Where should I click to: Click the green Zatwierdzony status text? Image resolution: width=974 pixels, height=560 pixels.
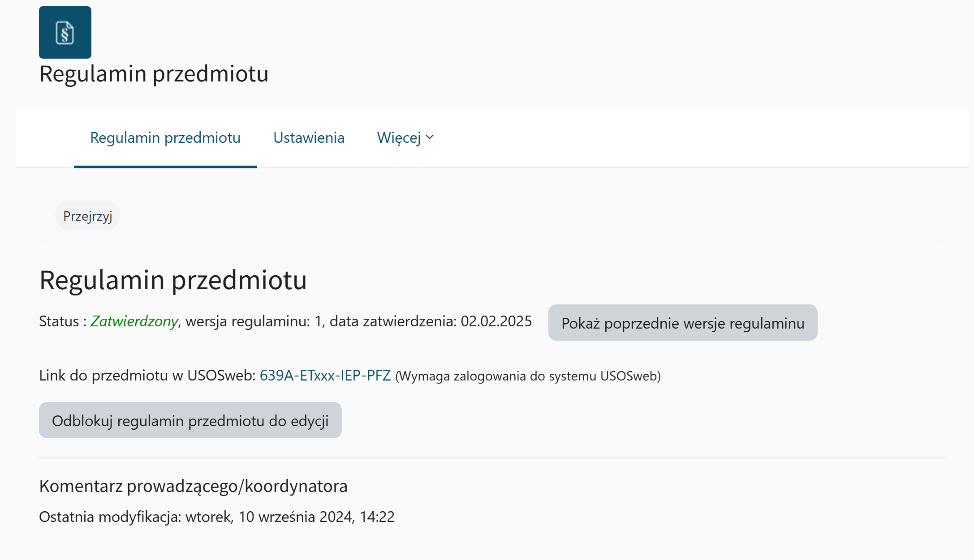point(134,321)
